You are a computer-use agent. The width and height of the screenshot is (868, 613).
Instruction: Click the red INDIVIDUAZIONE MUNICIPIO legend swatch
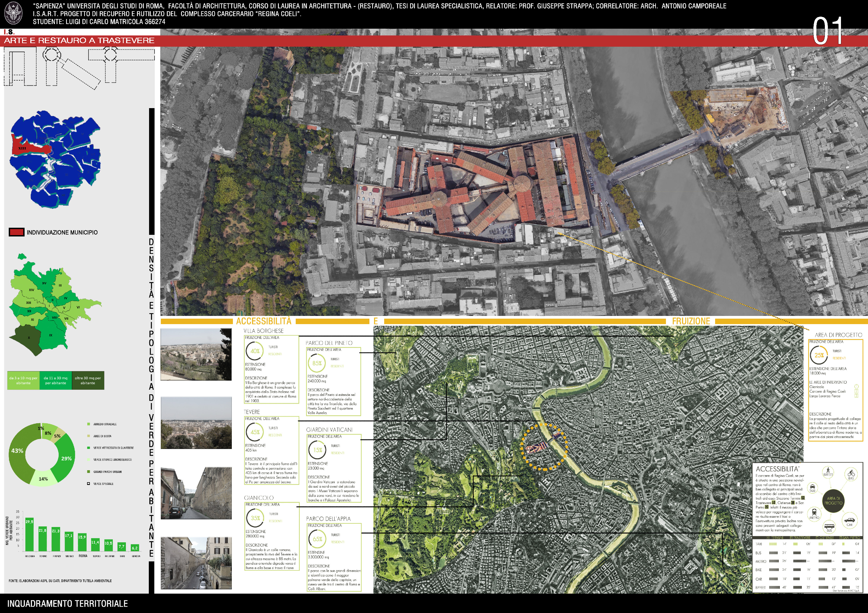pos(17,232)
